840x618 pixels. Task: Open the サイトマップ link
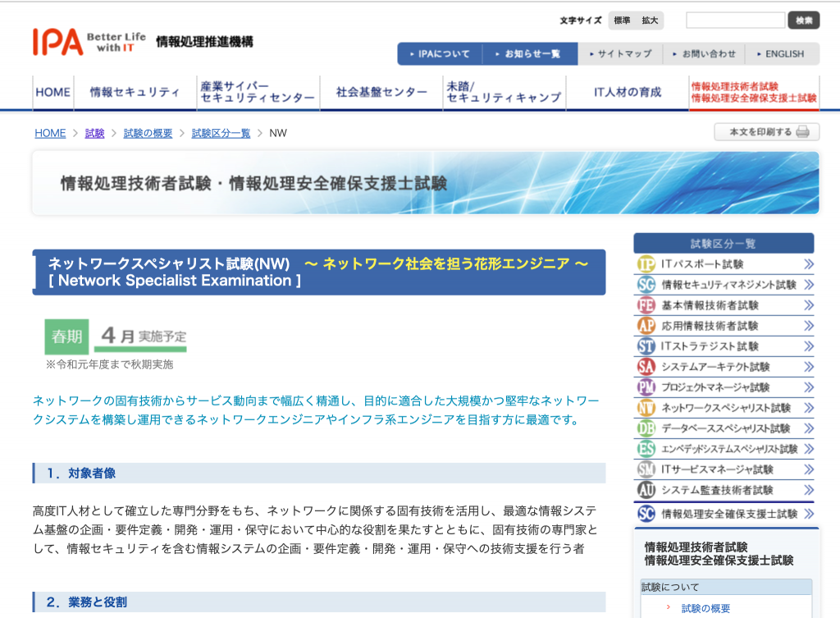point(620,53)
